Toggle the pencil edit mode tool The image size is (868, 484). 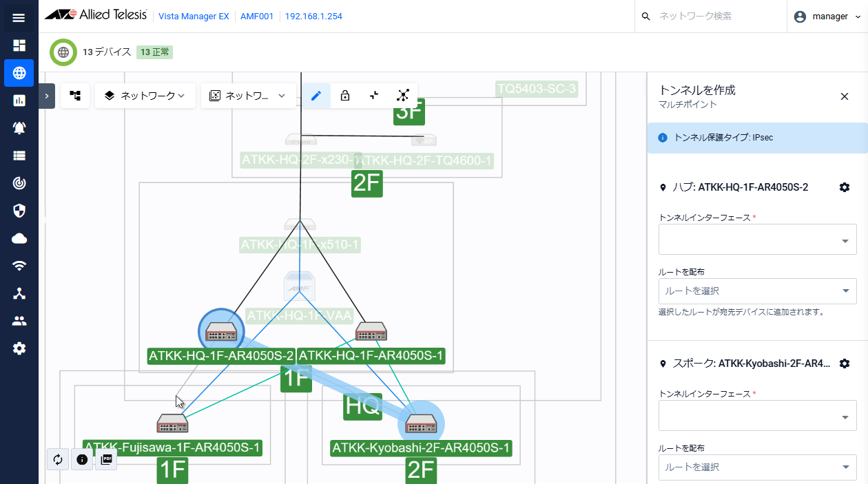coord(316,96)
